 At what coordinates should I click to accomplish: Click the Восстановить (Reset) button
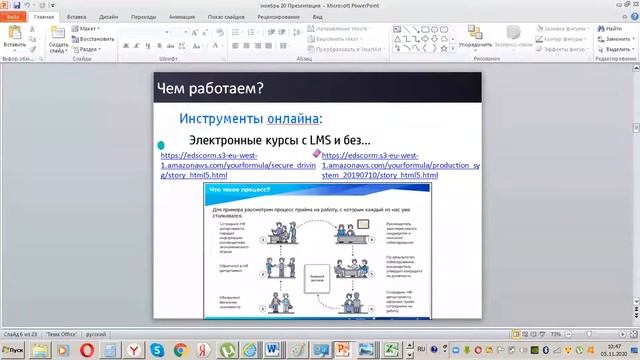click(93, 39)
